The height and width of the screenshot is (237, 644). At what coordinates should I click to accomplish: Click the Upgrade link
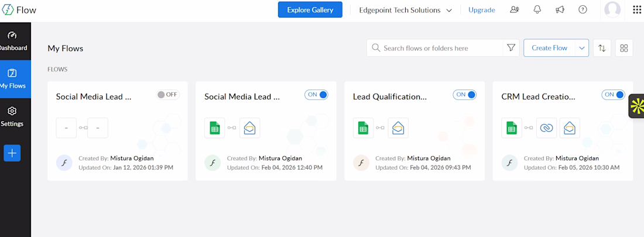[481, 10]
